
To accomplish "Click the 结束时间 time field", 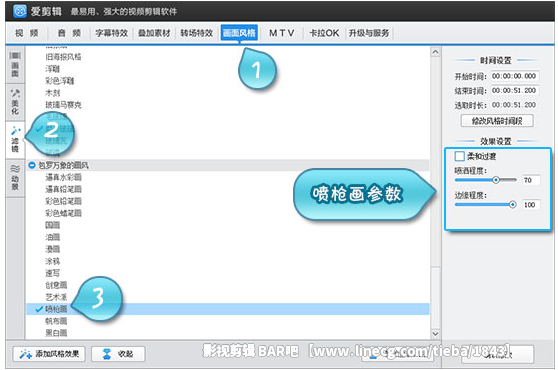I will tap(514, 91).
